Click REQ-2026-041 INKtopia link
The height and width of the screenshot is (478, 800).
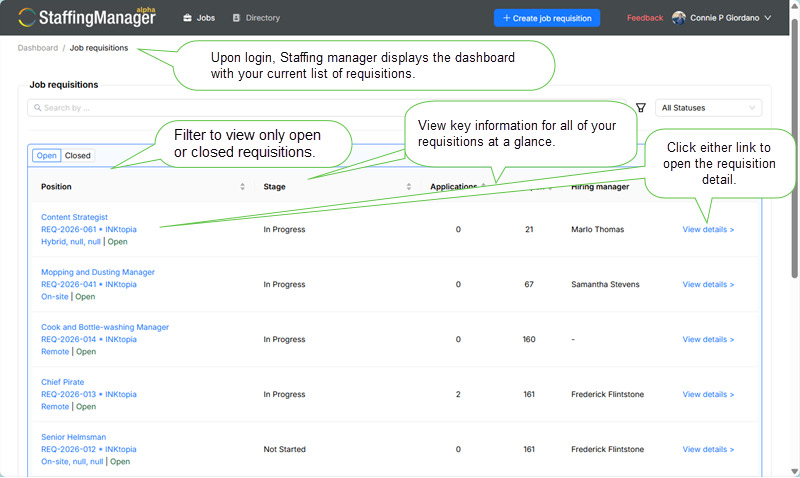tap(89, 285)
